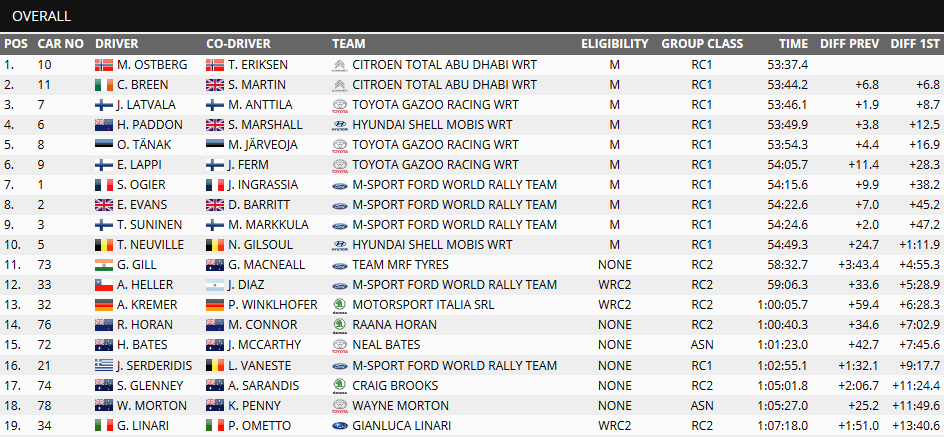
Task: Click the row for position 19 G. Linari
Action: tap(472, 425)
